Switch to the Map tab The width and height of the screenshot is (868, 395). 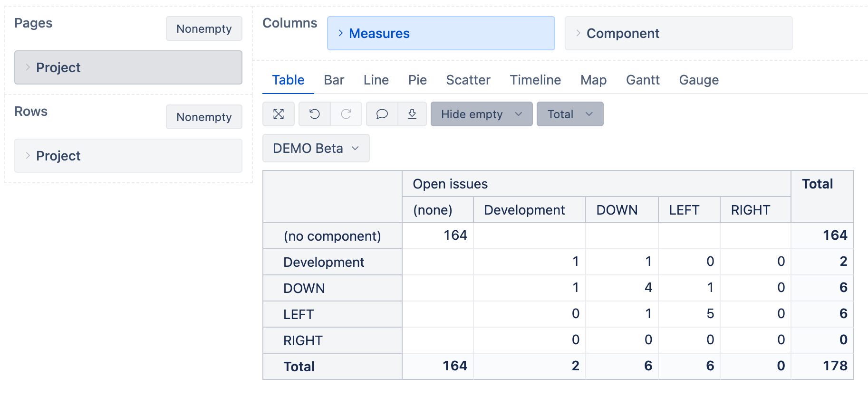pyautogui.click(x=593, y=80)
